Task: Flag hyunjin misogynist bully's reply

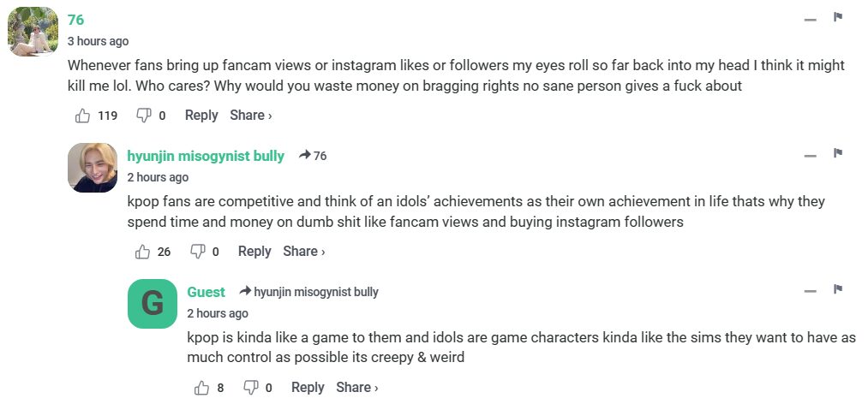Action: coord(838,154)
